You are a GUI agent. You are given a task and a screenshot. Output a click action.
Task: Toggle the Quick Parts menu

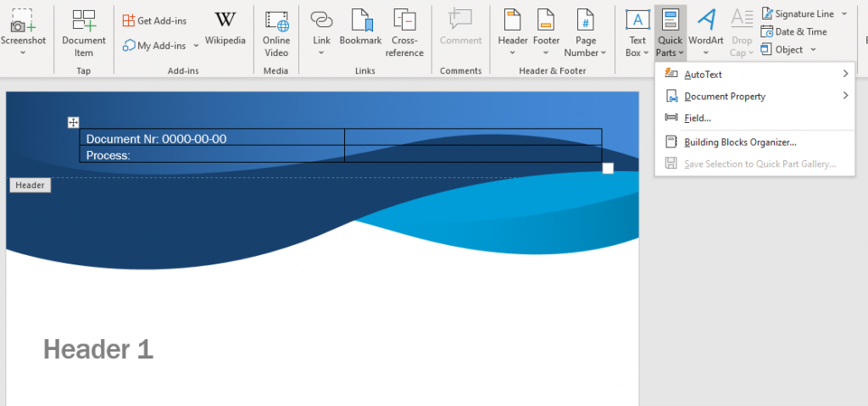click(x=670, y=33)
